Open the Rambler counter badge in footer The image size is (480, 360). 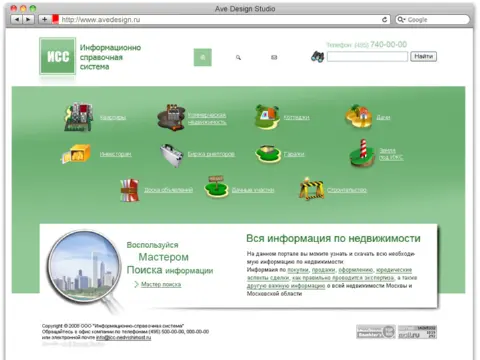click(376, 332)
